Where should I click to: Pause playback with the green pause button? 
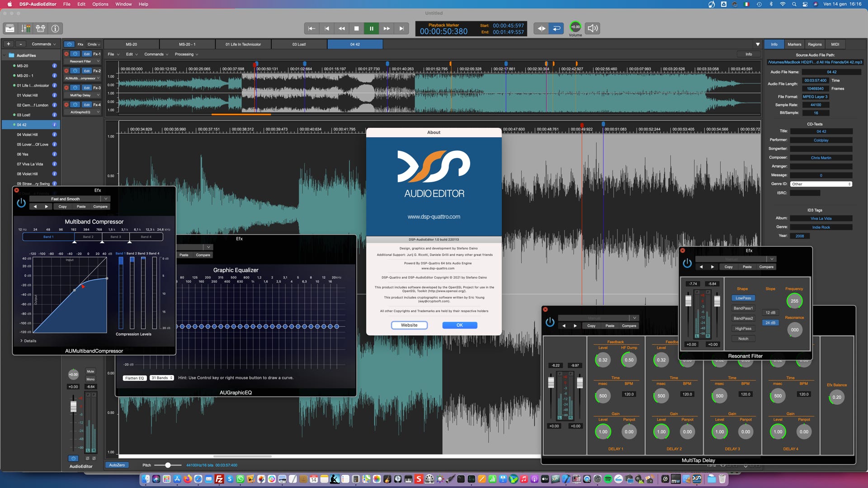click(371, 28)
